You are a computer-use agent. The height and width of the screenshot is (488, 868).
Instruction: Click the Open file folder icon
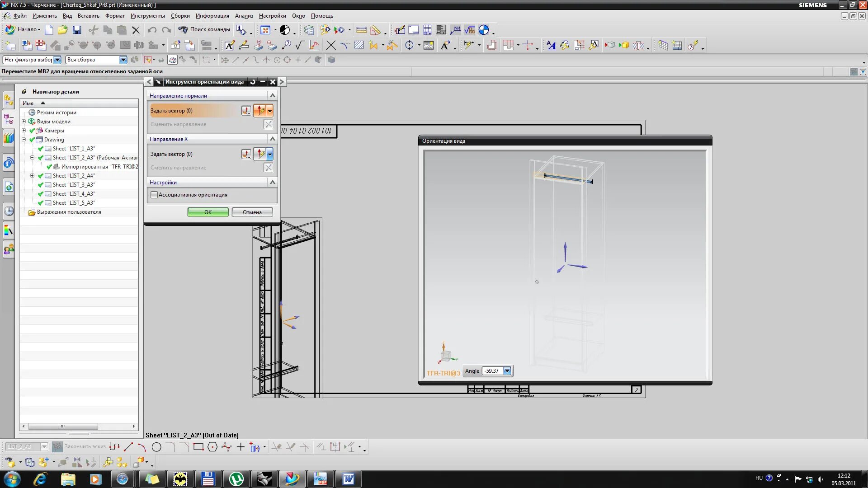click(62, 30)
